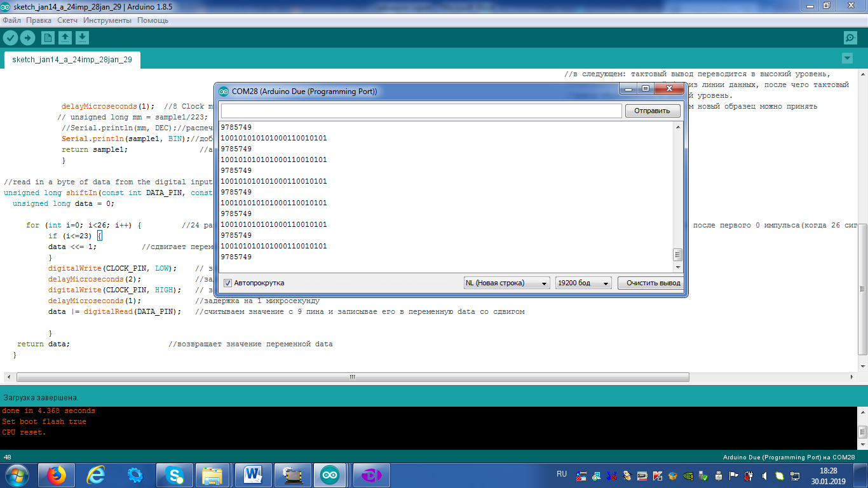Click the 'unsigned long data = 0;' line
This screenshot has width=868, height=488.
point(63,203)
